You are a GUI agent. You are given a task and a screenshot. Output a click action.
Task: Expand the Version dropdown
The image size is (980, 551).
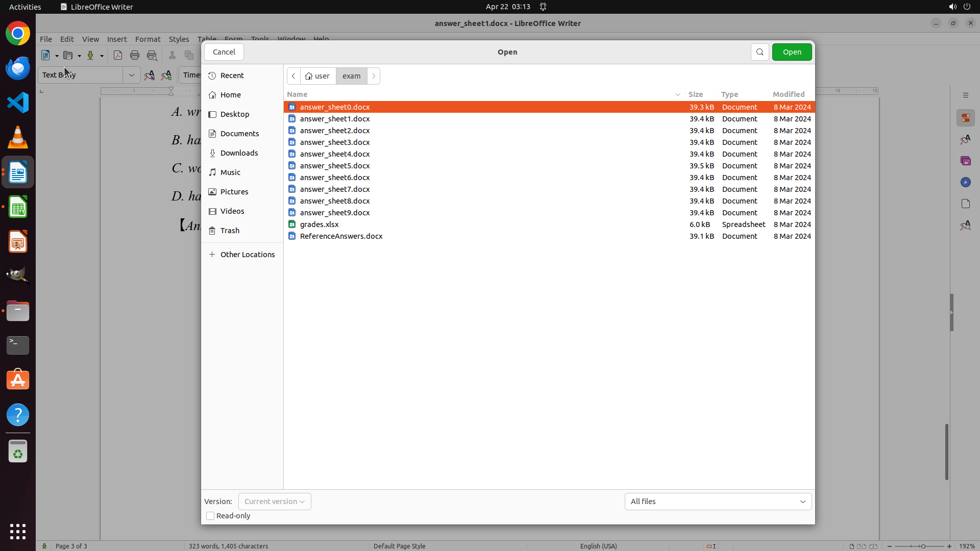[275, 502]
